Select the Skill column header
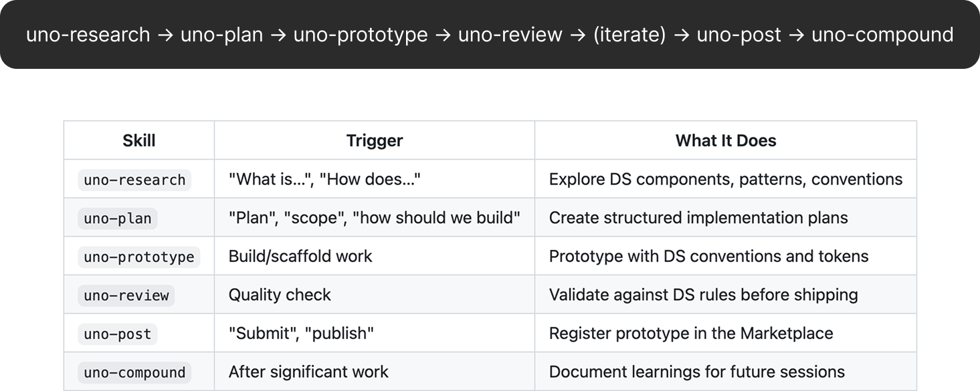The height and width of the screenshot is (391, 980). click(139, 140)
